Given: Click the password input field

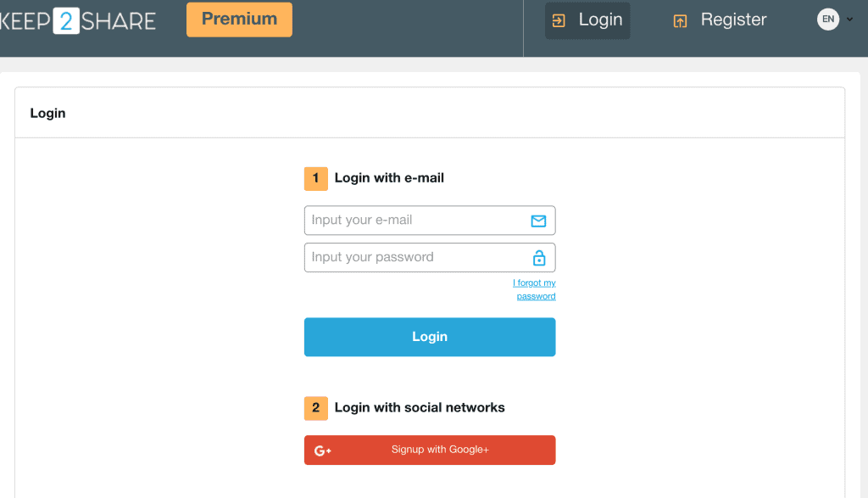Looking at the screenshot, I should (x=415, y=257).
